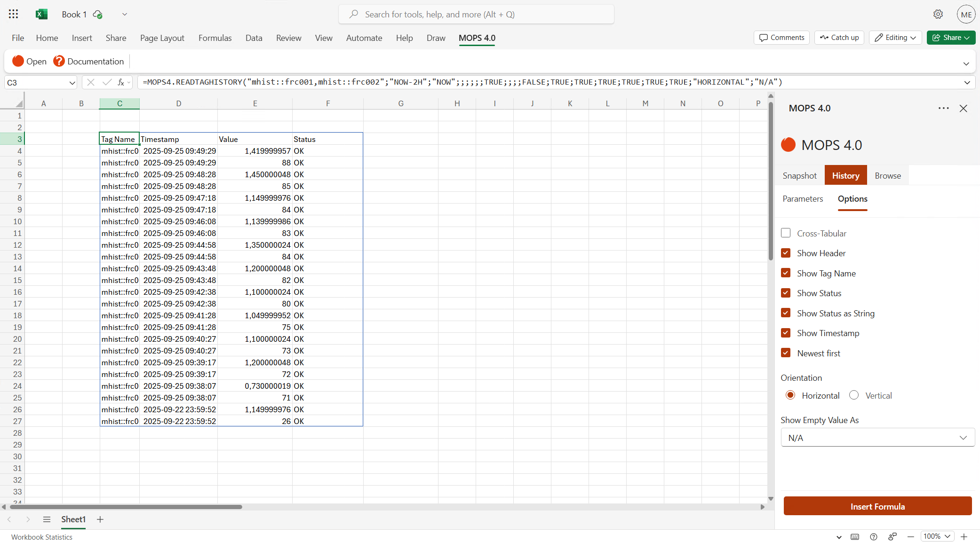Viewport: 980px width, 542px height.
Task: Click the red Open icon on MOPS ribbon
Action: coord(18,61)
